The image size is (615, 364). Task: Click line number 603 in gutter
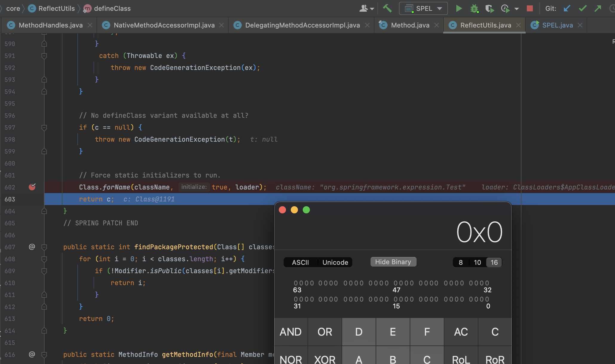[x=10, y=199]
